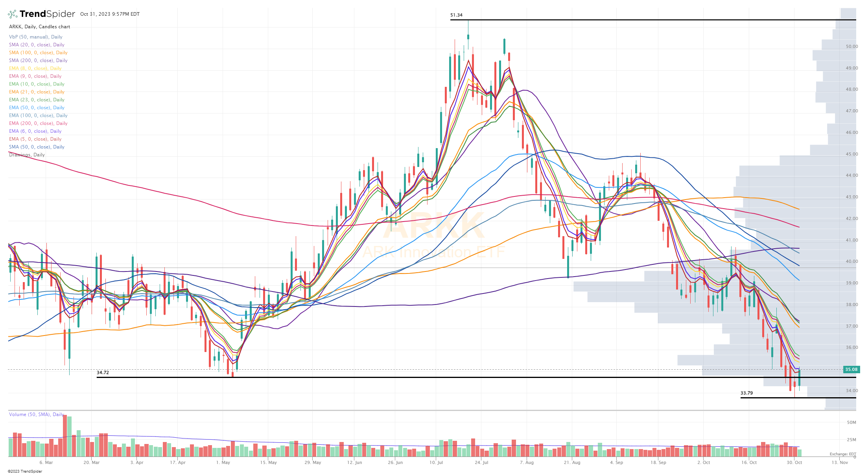
Task: Select 'EMA (23, 0, close), Daily' indicator label
Action: tap(37, 100)
